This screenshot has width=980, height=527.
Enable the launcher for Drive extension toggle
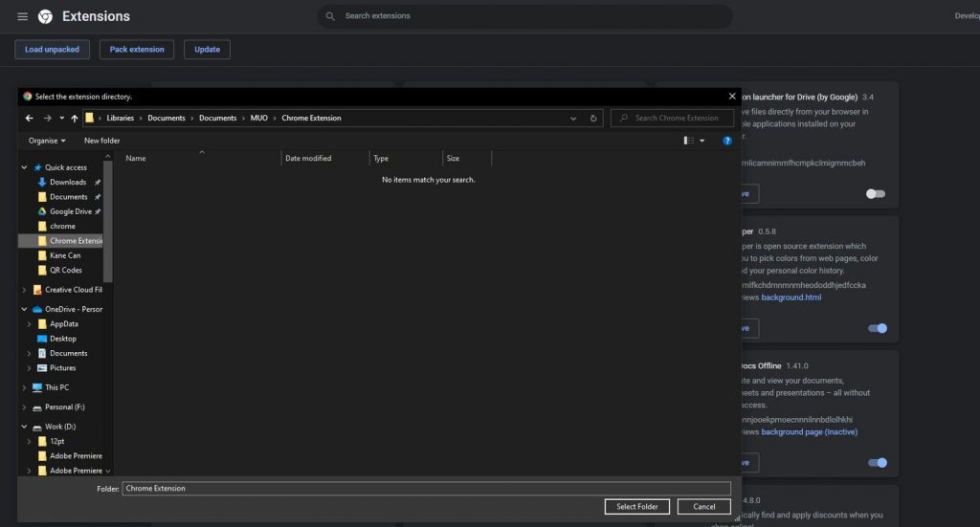tap(876, 193)
